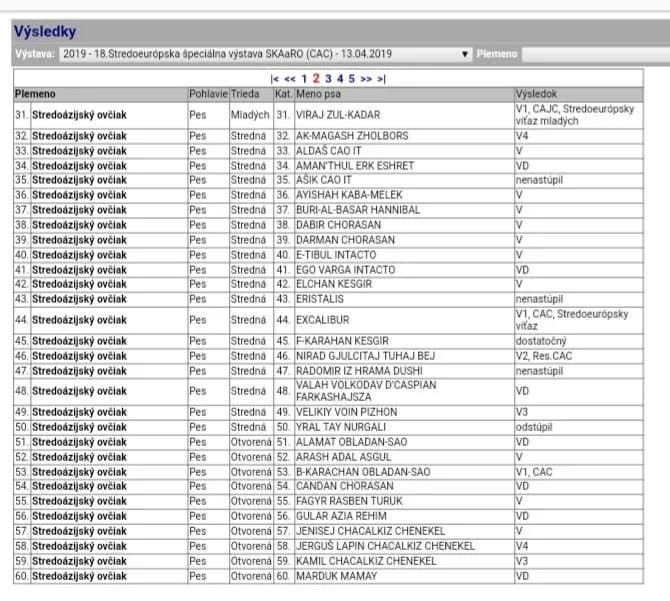Click the Plemeno column header
Viewport: 670px width, 601px height.
point(35,94)
